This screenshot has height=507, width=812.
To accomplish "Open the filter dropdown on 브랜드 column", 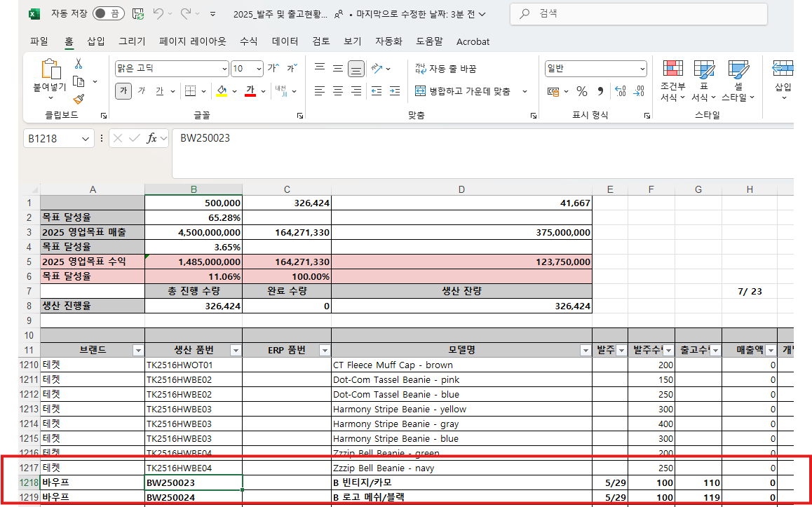I will pyautogui.click(x=138, y=349).
